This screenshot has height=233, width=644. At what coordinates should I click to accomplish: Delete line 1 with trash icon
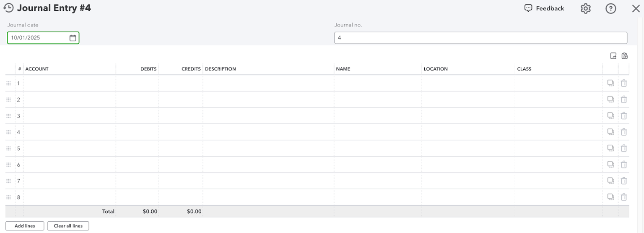coord(624,83)
